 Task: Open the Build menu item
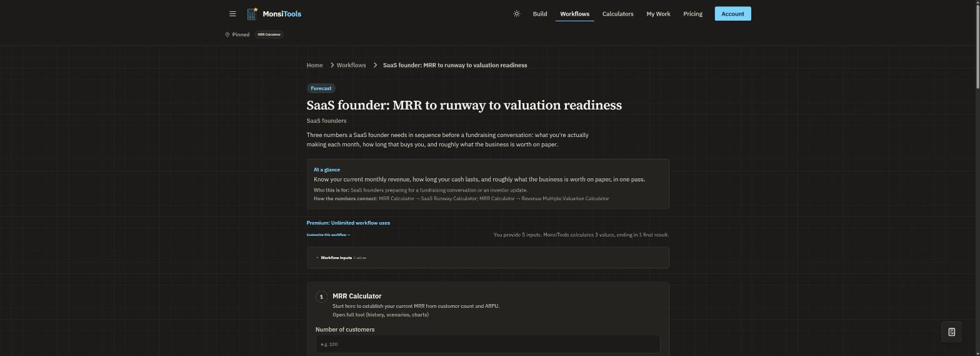click(x=540, y=14)
